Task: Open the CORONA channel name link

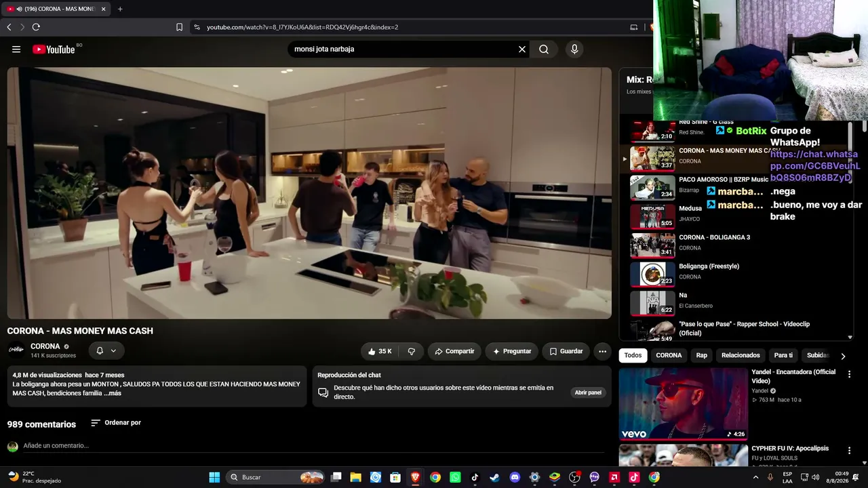Action: [45, 346]
